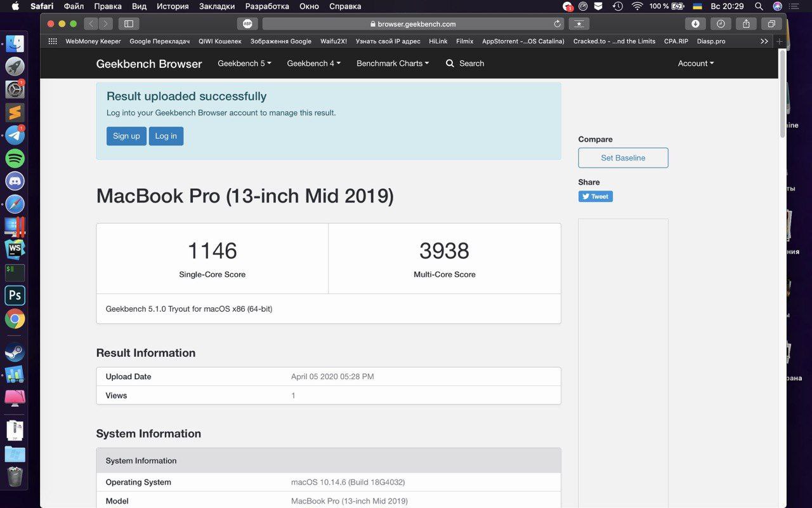Show Safari downloads
This screenshot has width=812, height=508.
(x=695, y=23)
